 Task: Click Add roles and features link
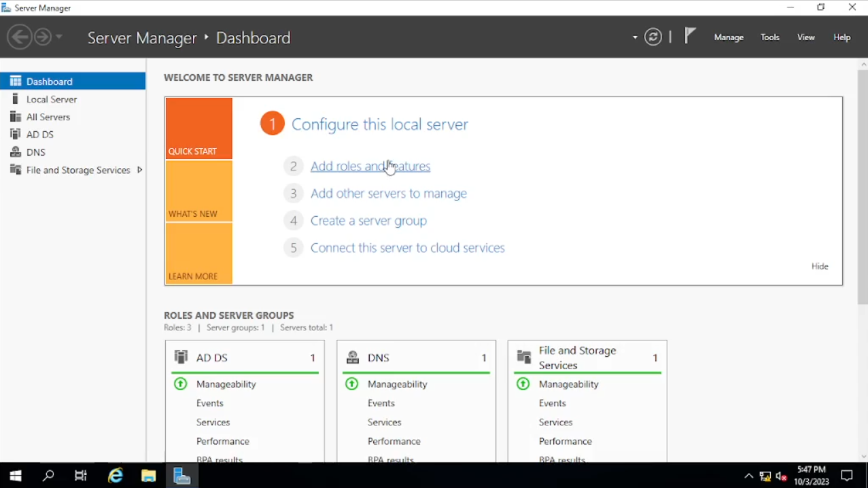370,167
